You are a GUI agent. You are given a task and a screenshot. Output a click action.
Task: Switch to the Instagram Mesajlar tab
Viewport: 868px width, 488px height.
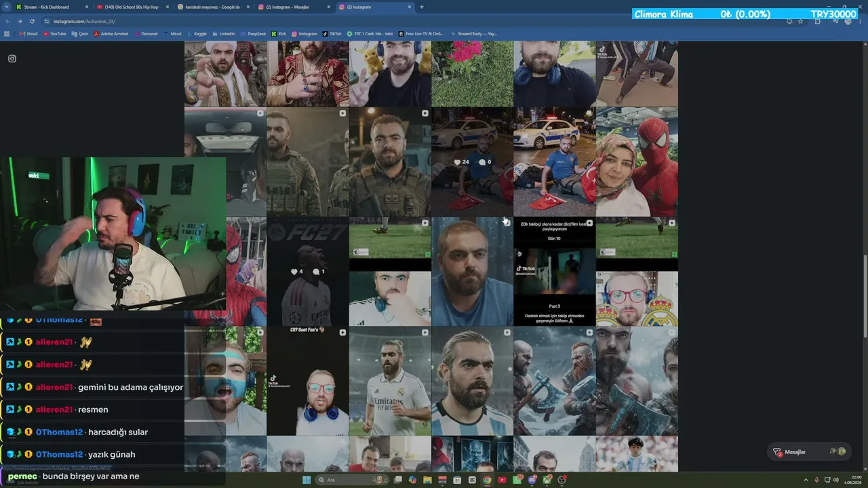[x=294, y=7]
